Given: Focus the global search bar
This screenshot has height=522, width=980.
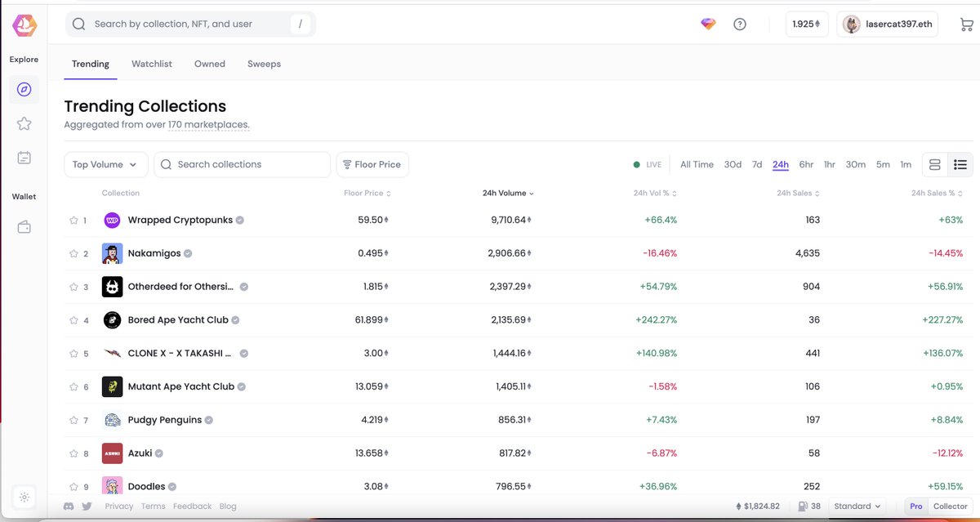Looking at the screenshot, I should [190, 25].
